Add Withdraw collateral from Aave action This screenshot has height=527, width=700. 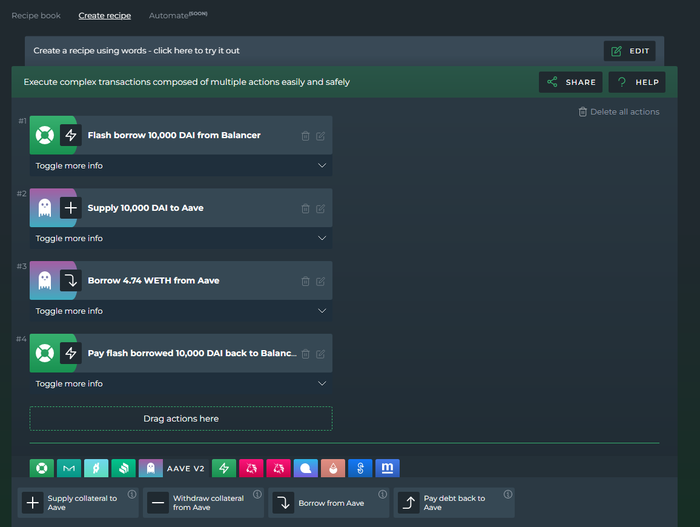(204, 503)
